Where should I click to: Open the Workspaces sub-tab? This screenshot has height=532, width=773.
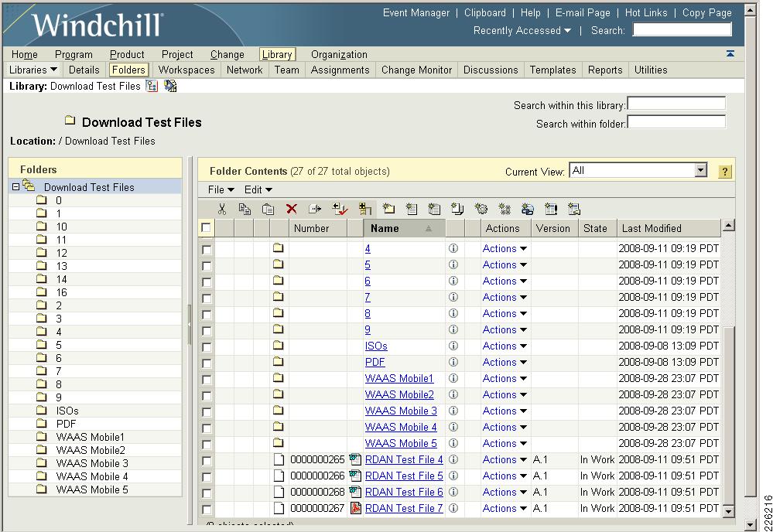coord(186,70)
